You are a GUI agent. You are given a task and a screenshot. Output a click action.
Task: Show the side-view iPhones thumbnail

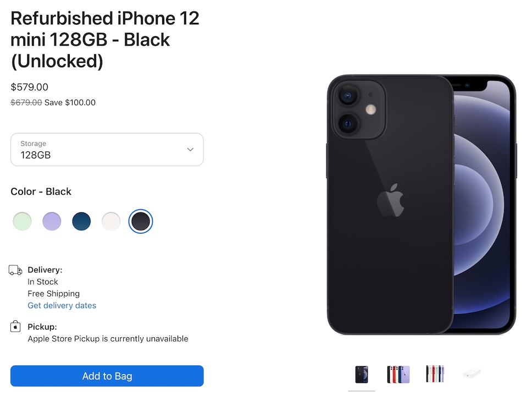[435, 374]
